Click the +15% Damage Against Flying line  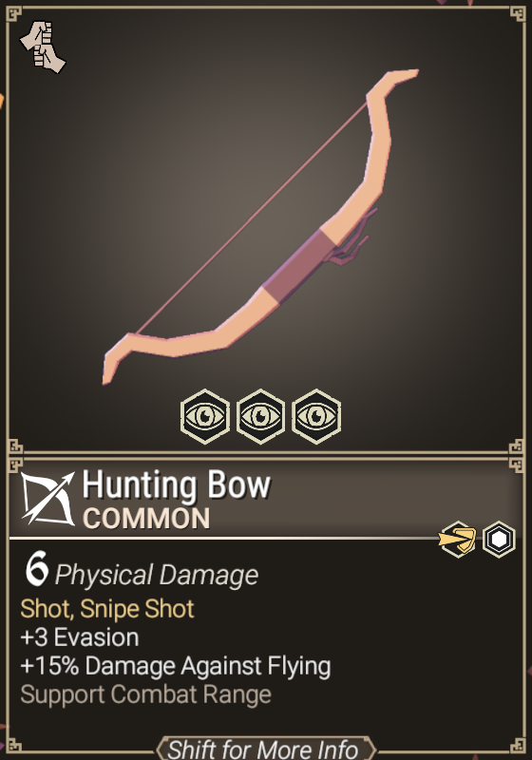click(176, 666)
